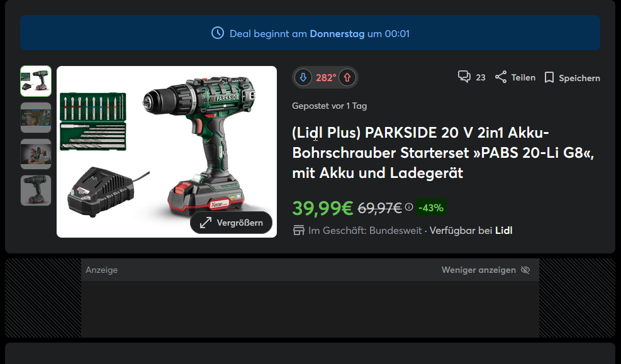Click the Teilen share icon
Screen dimensions: 621x364
click(500, 76)
